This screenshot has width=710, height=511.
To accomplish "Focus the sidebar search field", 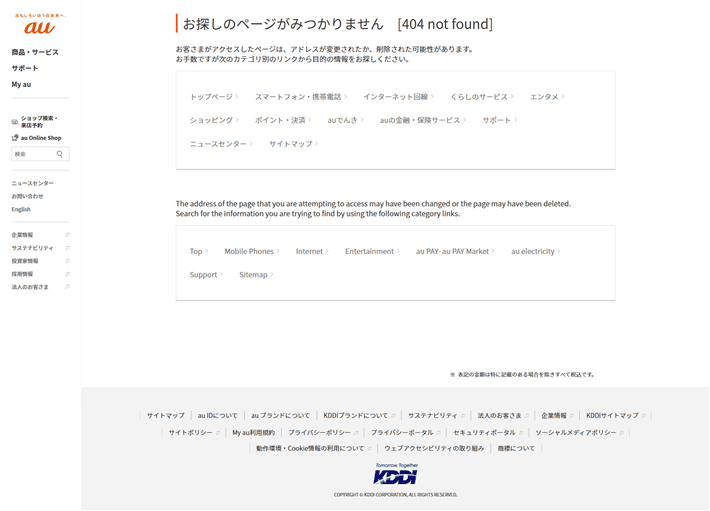I will coord(40,154).
